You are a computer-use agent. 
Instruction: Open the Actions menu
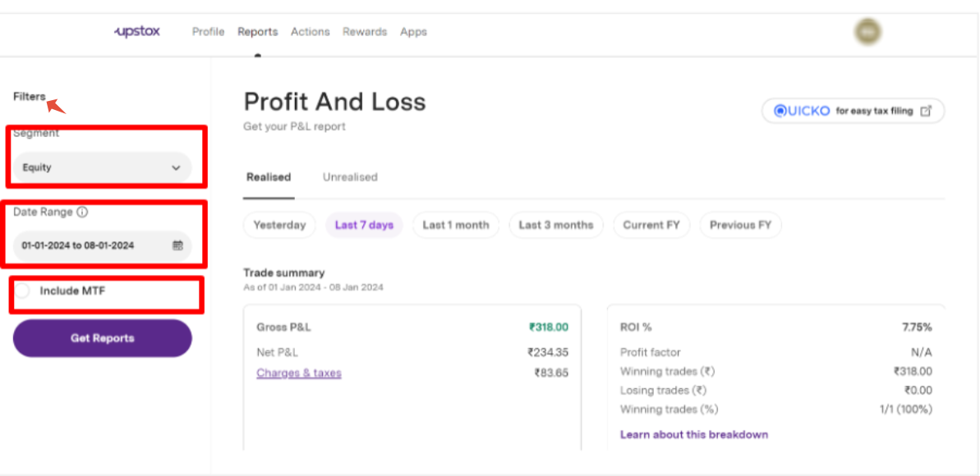click(x=310, y=32)
